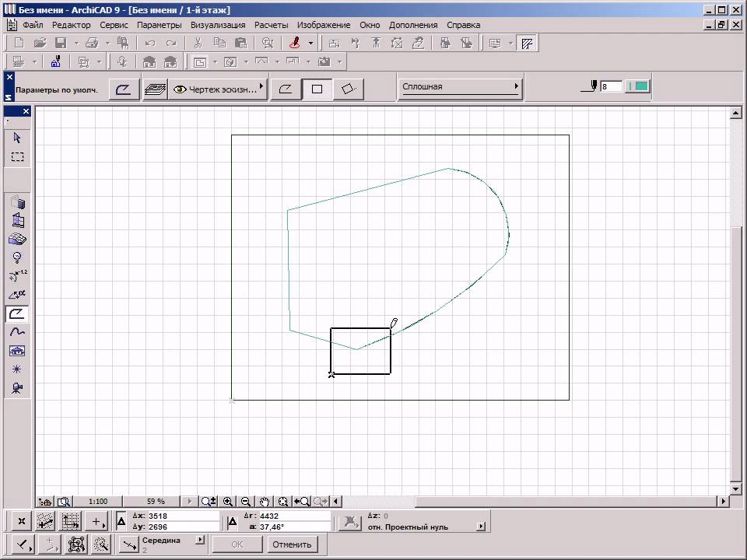
Task: Click the Save diskette icon
Action: pos(61,44)
